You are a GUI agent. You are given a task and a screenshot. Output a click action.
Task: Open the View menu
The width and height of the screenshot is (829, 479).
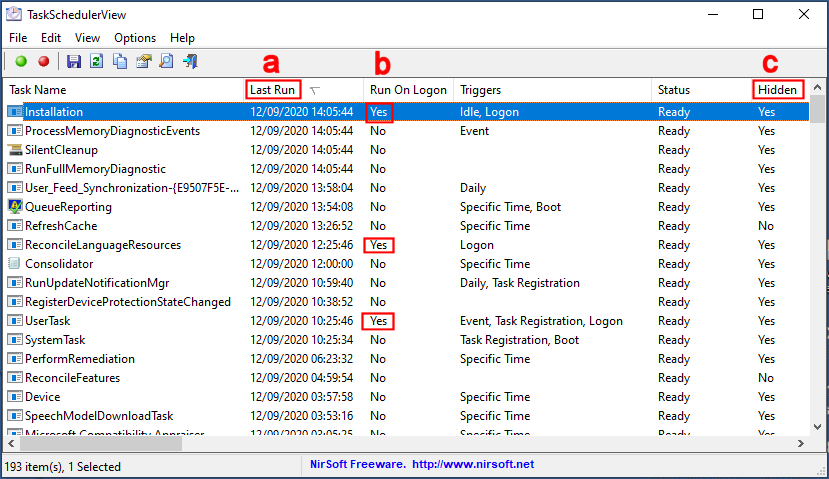pyautogui.click(x=87, y=38)
